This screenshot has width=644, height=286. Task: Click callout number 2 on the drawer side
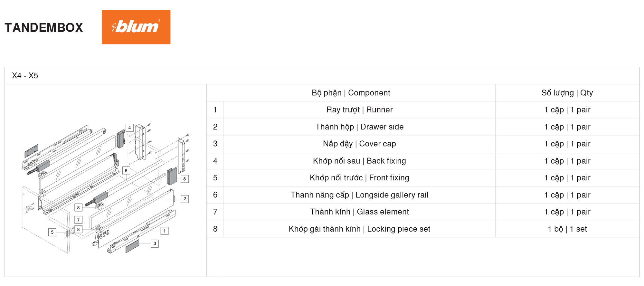[185, 199]
